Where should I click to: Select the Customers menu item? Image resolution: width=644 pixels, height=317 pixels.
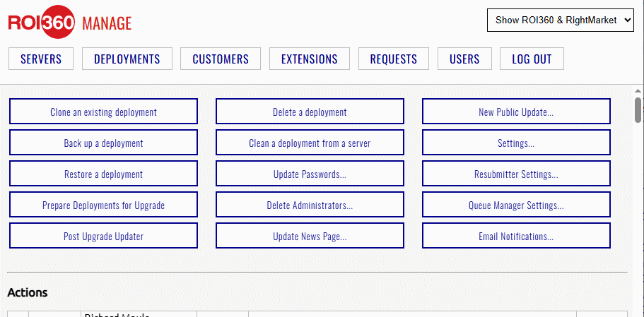pyautogui.click(x=221, y=59)
